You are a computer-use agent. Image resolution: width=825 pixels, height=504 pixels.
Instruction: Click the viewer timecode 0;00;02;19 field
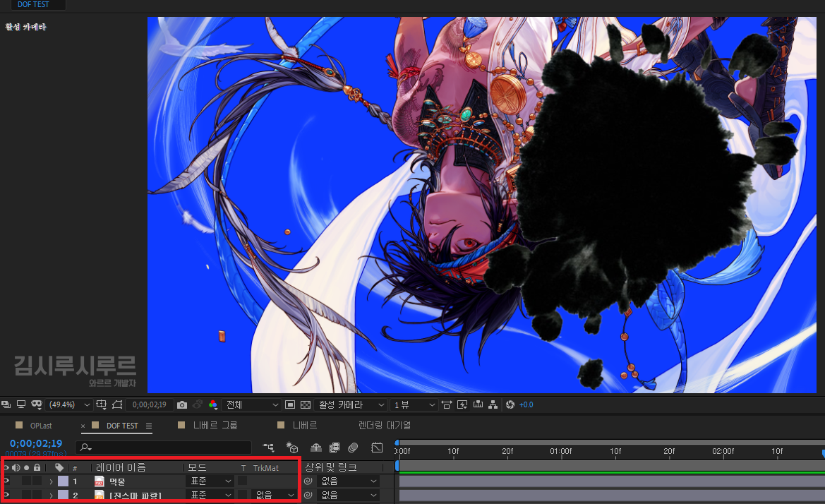150,404
